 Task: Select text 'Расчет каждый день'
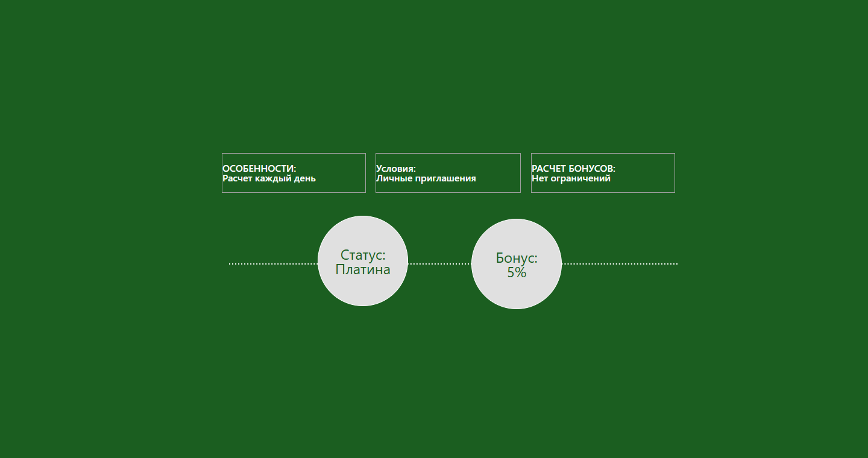click(x=269, y=178)
